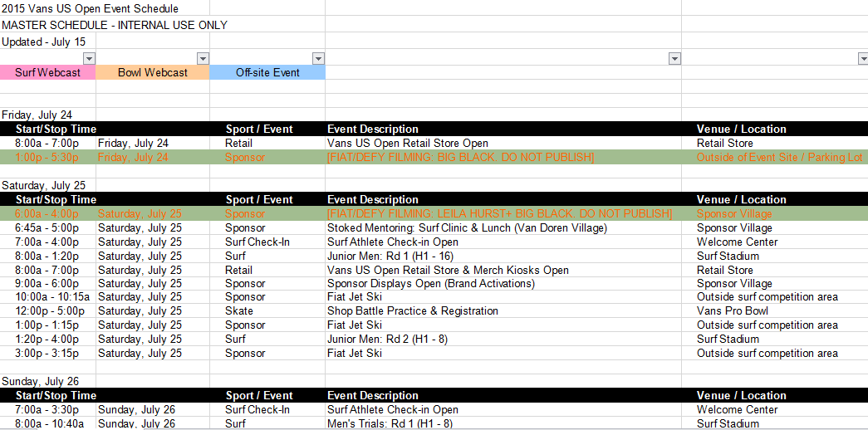Click 'Stoked Mentoring: Surf Clinic & Lunch' description

point(467,228)
